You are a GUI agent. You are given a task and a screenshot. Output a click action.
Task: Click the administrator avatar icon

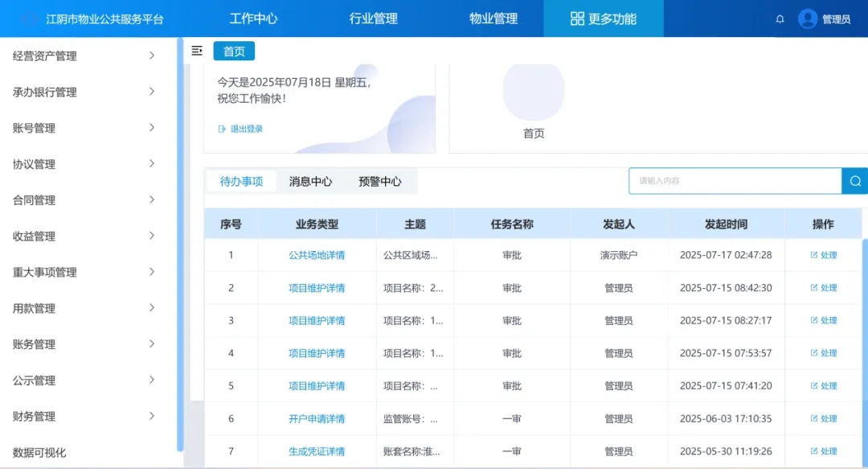tap(808, 19)
